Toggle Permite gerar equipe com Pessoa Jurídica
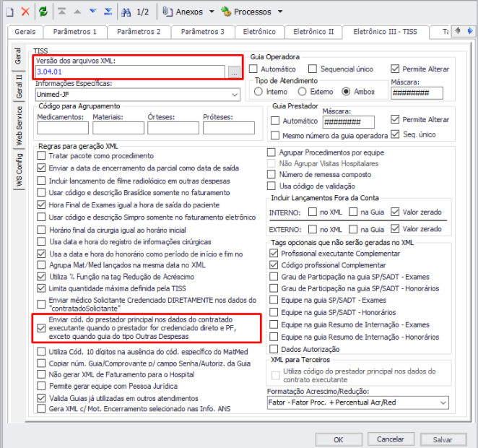 (41, 386)
